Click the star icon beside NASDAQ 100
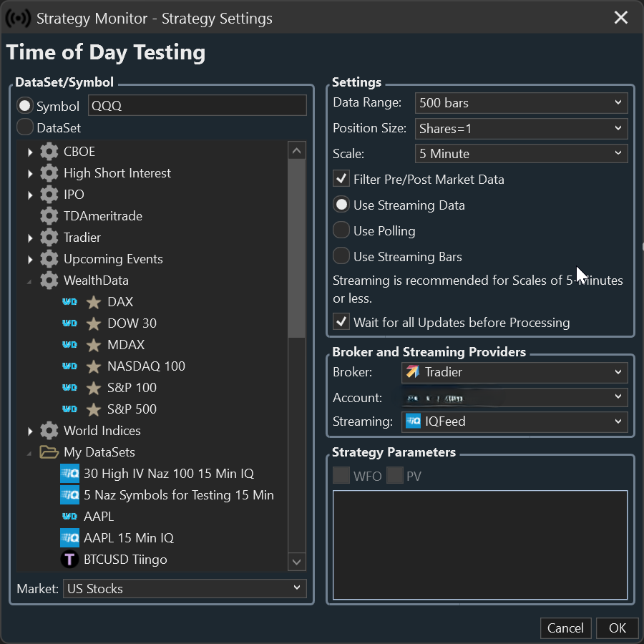The image size is (644, 644). 94,366
